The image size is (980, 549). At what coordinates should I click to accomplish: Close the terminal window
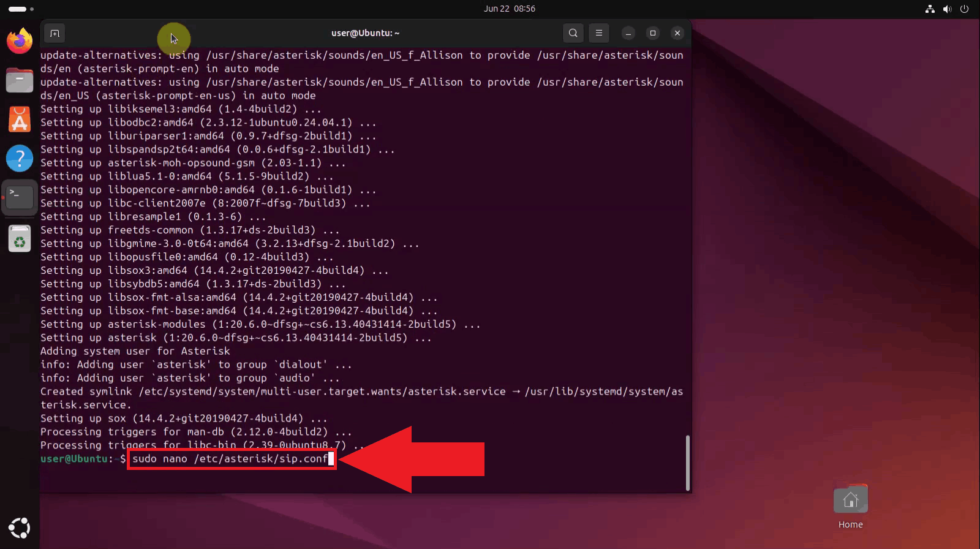677,33
